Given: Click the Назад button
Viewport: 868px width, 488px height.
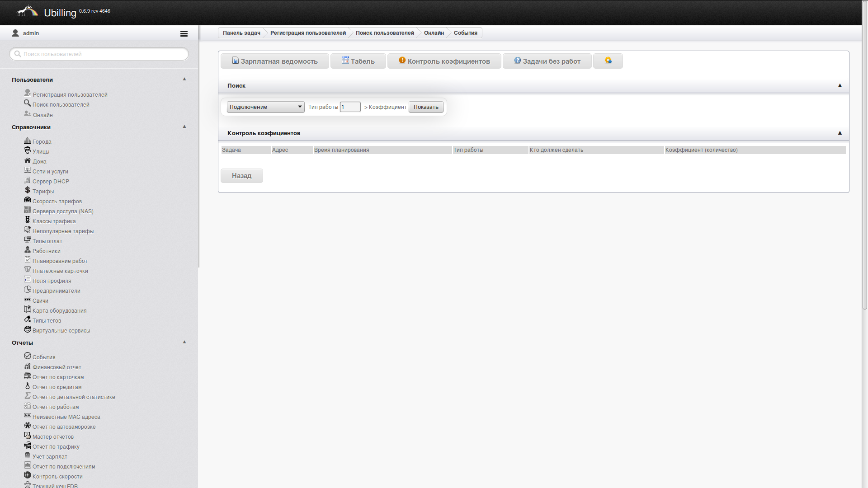Looking at the screenshot, I should [241, 176].
